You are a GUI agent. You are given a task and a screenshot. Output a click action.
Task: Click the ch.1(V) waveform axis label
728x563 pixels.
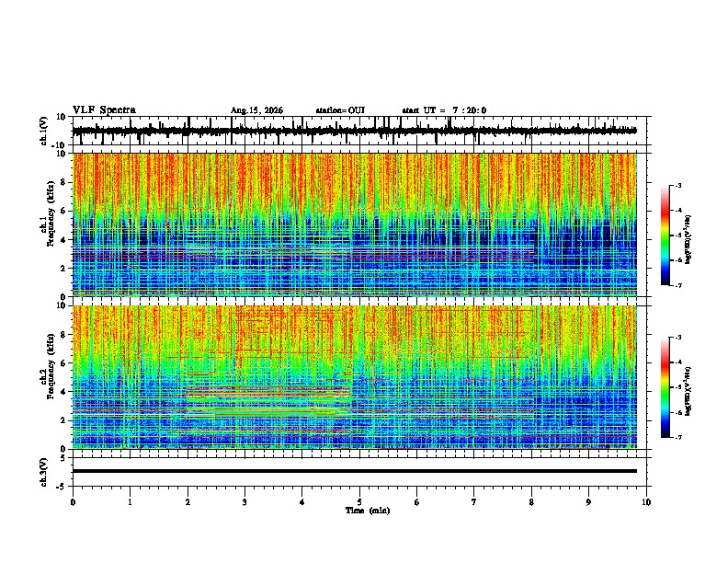pos(44,131)
